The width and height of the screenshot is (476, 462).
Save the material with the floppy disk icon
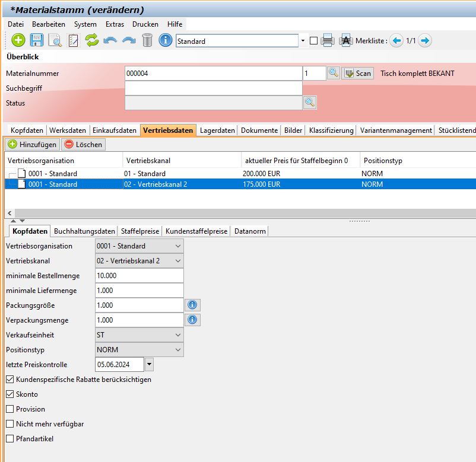coord(37,40)
